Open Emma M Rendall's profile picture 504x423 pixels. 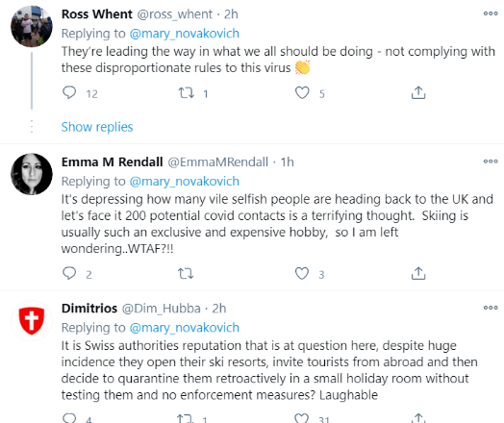pos(32,174)
